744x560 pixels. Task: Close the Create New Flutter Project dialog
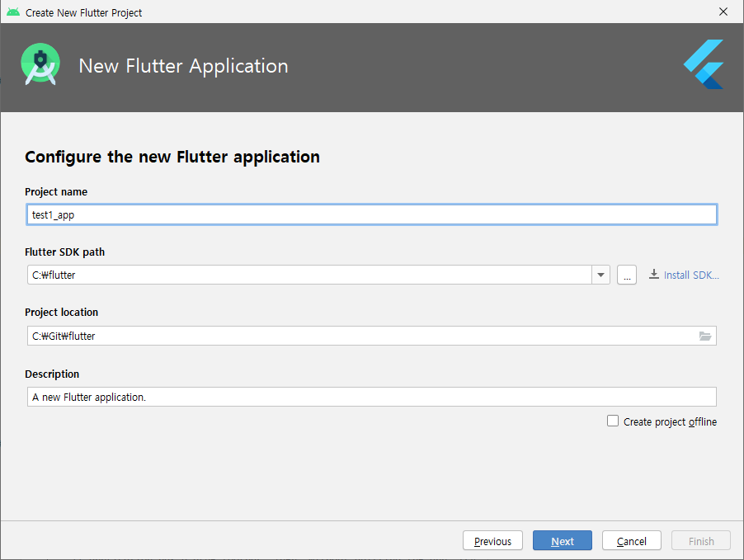[x=723, y=12]
